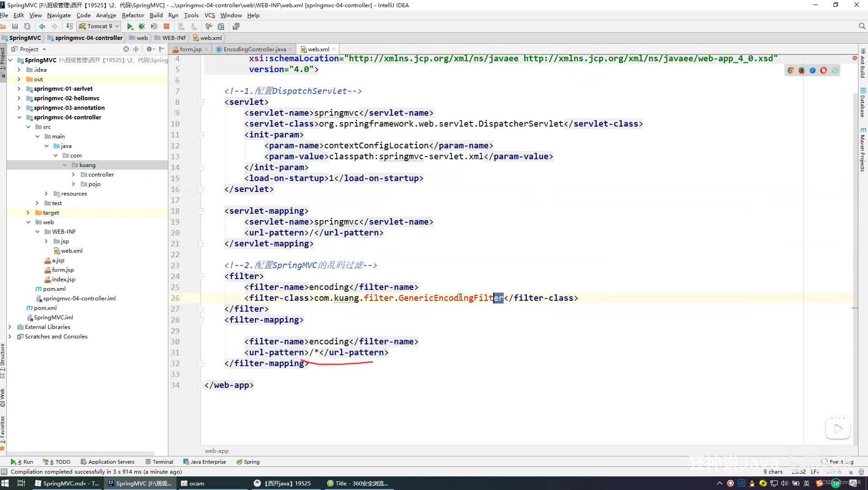This screenshot has height=490, width=868.
Task: Toggle the Maven Projects side panel
Action: [863, 150]
